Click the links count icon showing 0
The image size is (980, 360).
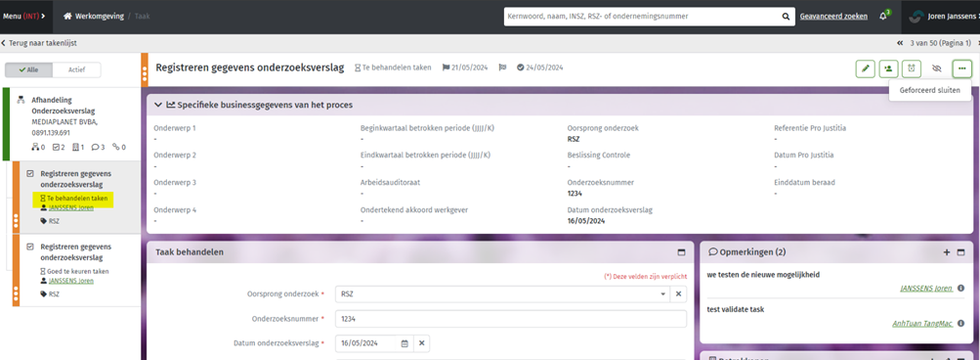[119, 147]
